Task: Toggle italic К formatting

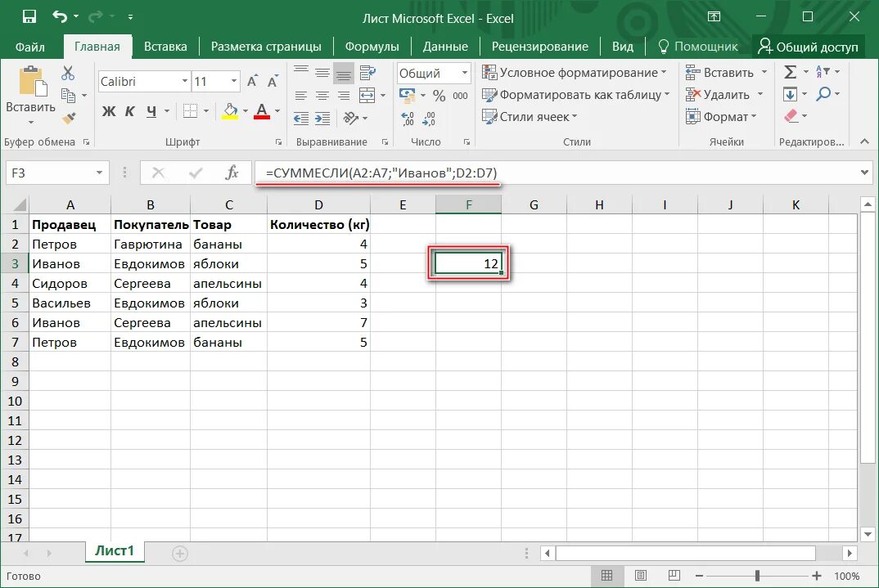Action: point(129,111)
